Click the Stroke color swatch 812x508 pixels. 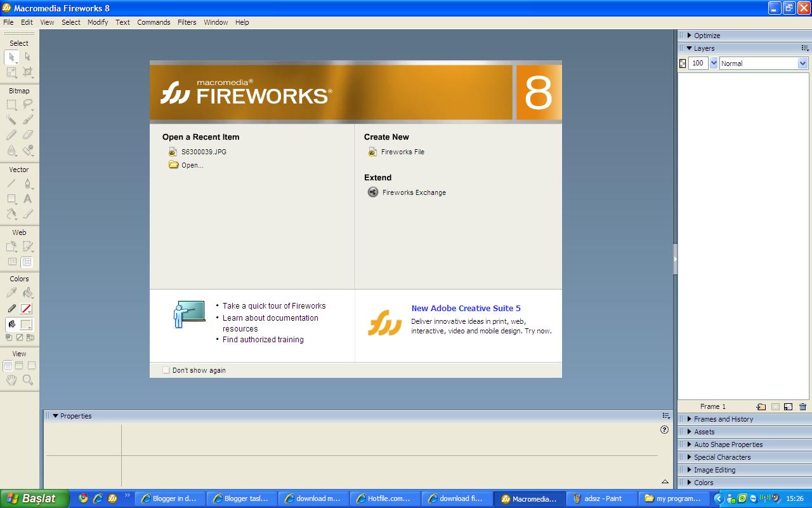click(x=26, y=309)
